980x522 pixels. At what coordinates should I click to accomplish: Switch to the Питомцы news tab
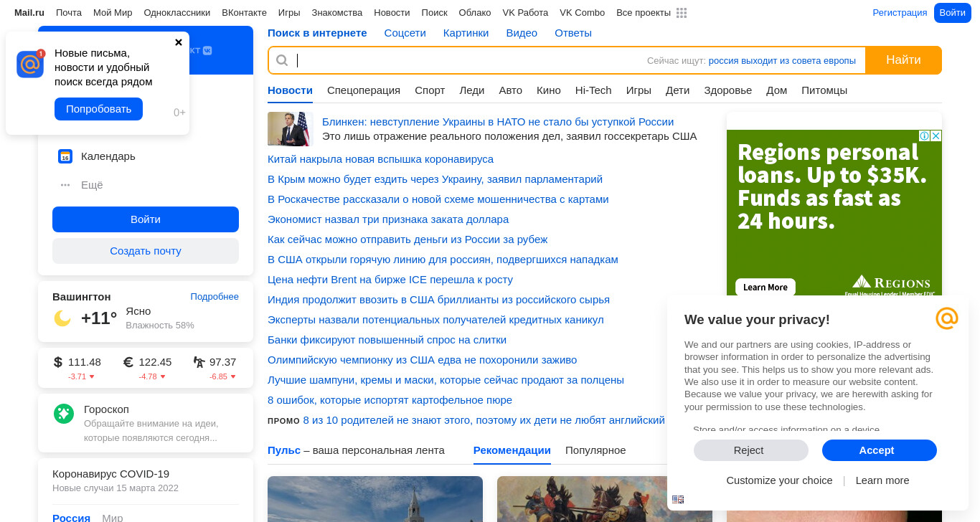[824, 90]
